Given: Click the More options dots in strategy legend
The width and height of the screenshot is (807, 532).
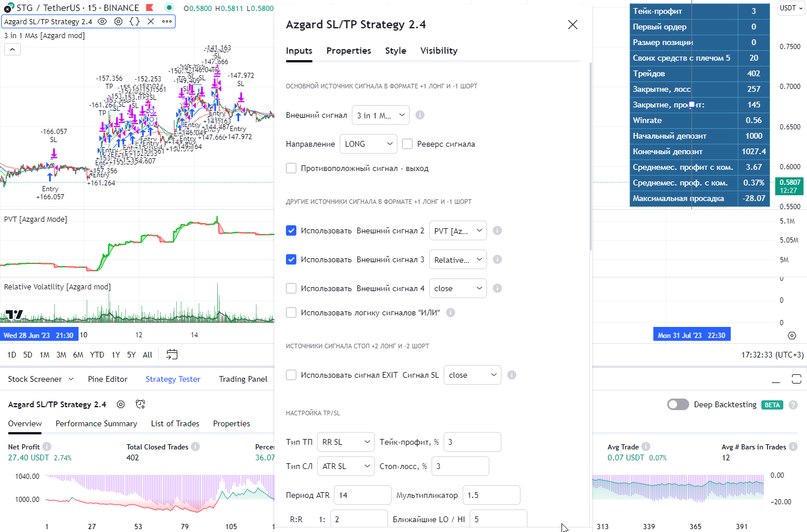Looking at the screenshot, I should (x=167, y=21).
